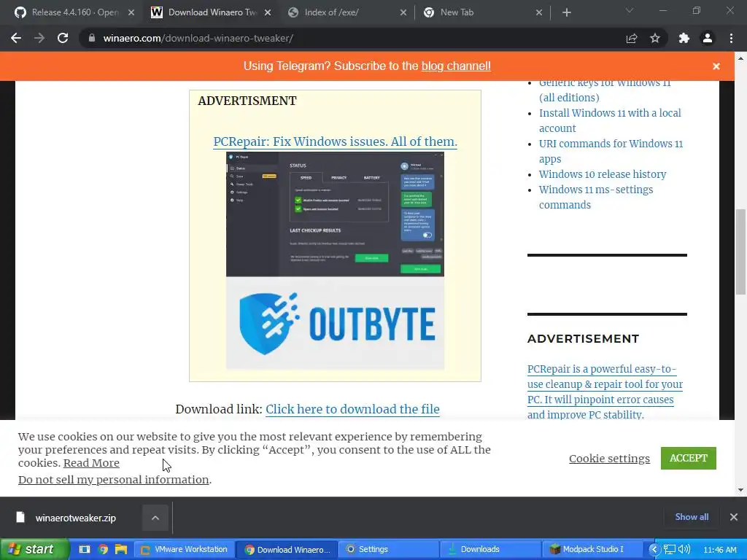Show all downloads

pyautogui.click(x=692, y=517)
